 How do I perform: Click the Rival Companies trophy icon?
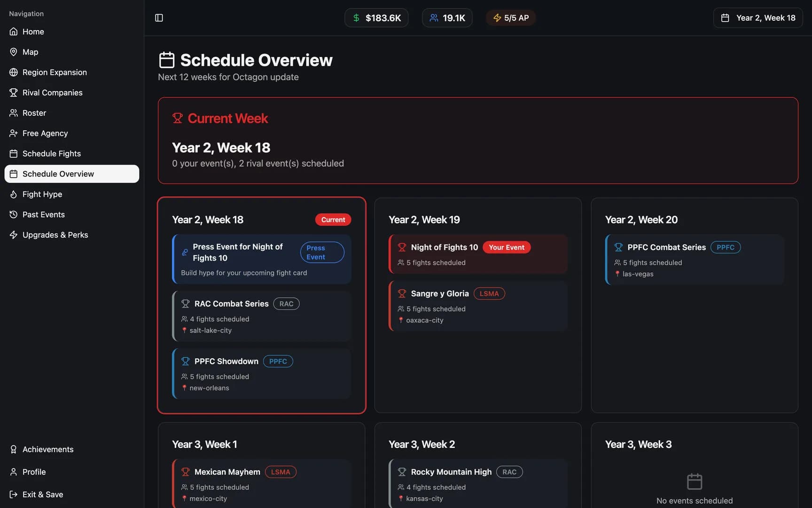(x=14, y=93)
